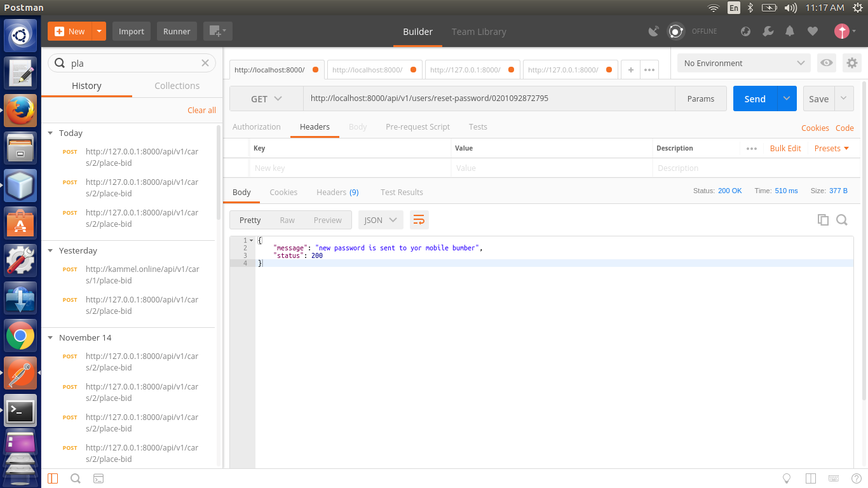This screenshot has width=868, height=488.
Task: Switch response view to Preview
Action: [327, 220]
